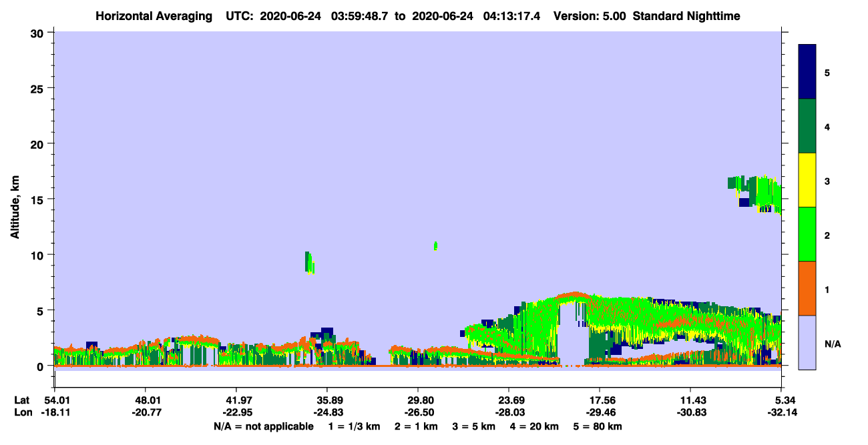Click the dark blue colorbar segment labeled 5
The width and height of the screenshot is (868, 445).
coord(807,72)
